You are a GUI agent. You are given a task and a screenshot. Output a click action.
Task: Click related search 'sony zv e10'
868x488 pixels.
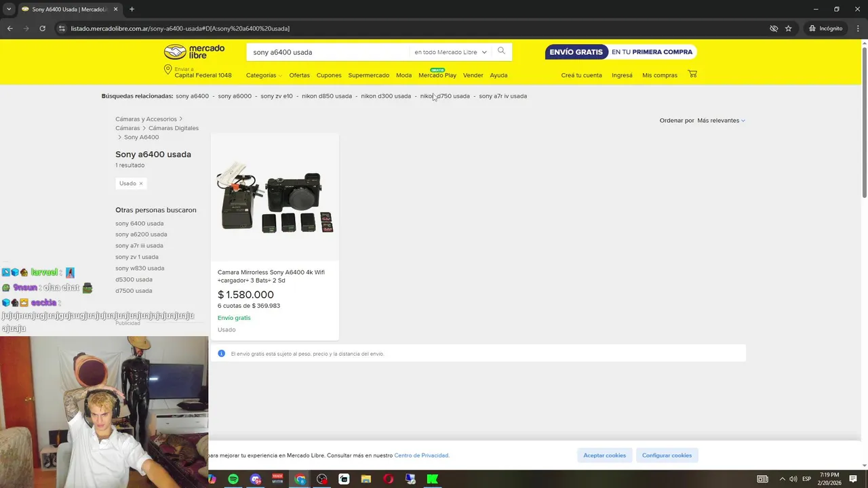click(277, 96)
